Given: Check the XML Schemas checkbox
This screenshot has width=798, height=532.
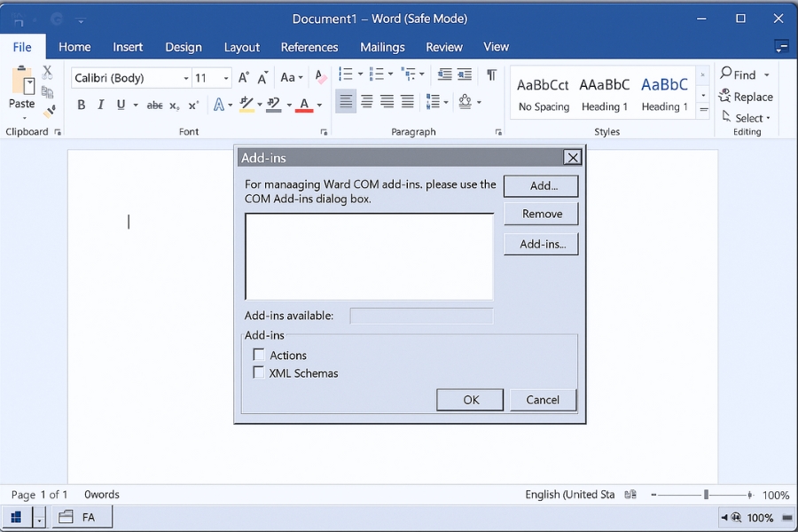Looking at the screenshot, I should [259, 372].
